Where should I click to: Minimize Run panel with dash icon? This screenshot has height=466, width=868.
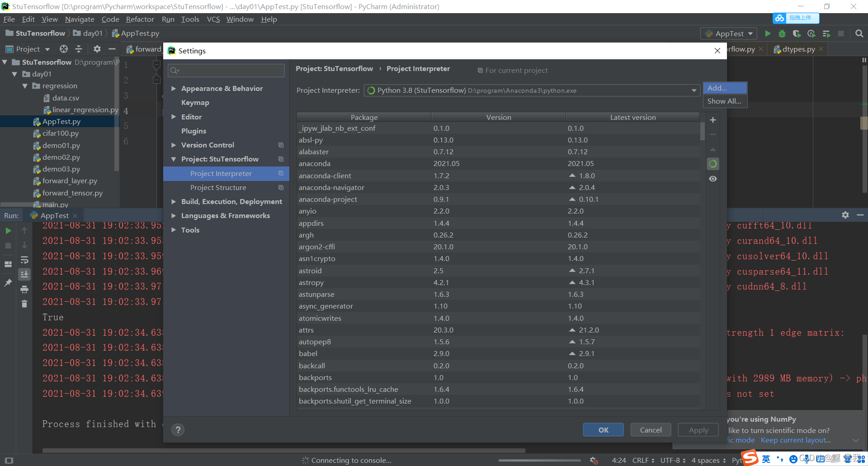[860, 215]
